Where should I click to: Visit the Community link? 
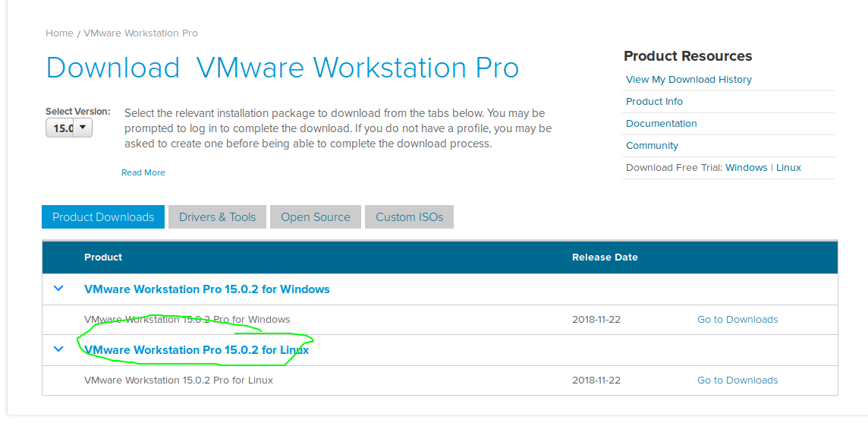[x=652, y=146]
